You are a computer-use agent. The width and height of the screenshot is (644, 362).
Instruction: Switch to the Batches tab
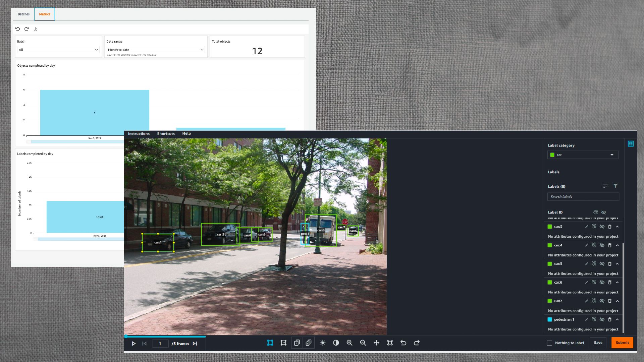[23, 14]
